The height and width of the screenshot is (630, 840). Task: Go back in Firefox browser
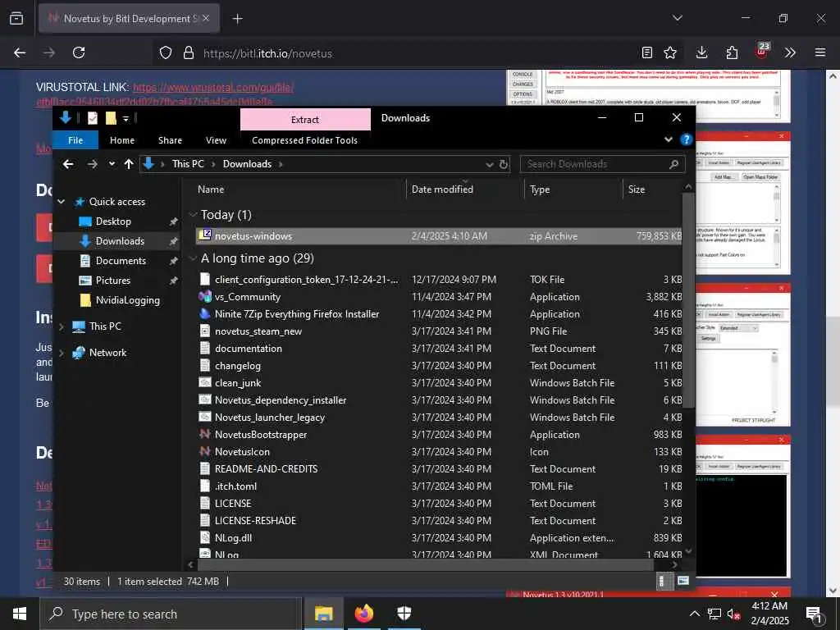[x=20, y=52]
